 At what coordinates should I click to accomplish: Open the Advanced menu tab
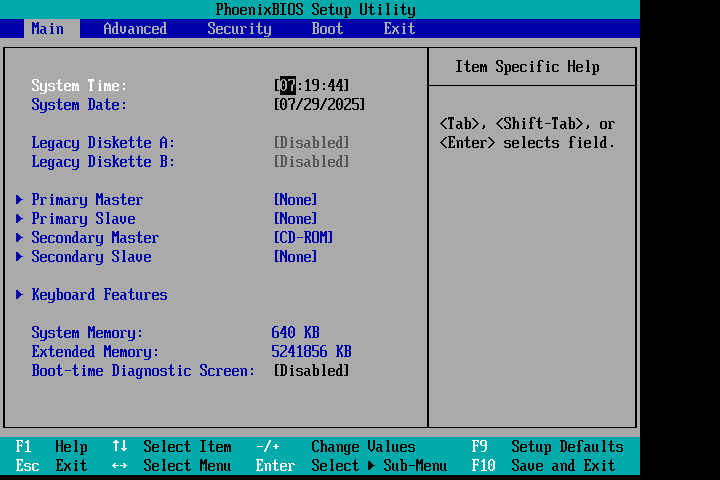pyautogui.click(x=135, y=28)
